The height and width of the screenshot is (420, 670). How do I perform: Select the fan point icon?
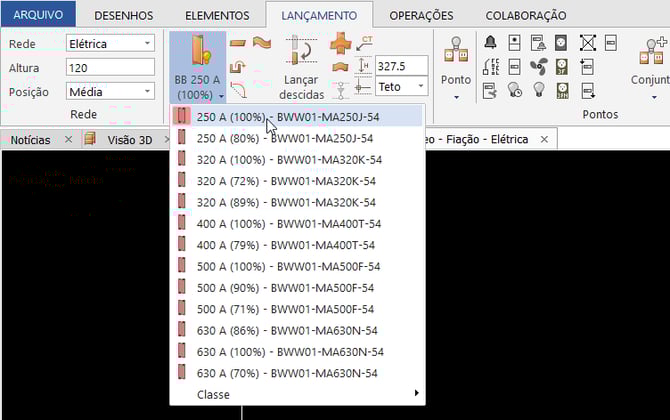(538, 65)
